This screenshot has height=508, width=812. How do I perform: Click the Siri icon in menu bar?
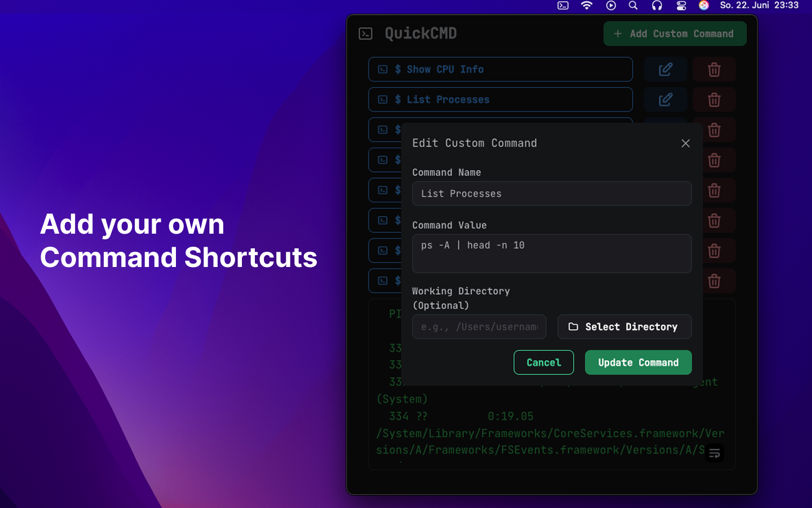tap(704, 6)
